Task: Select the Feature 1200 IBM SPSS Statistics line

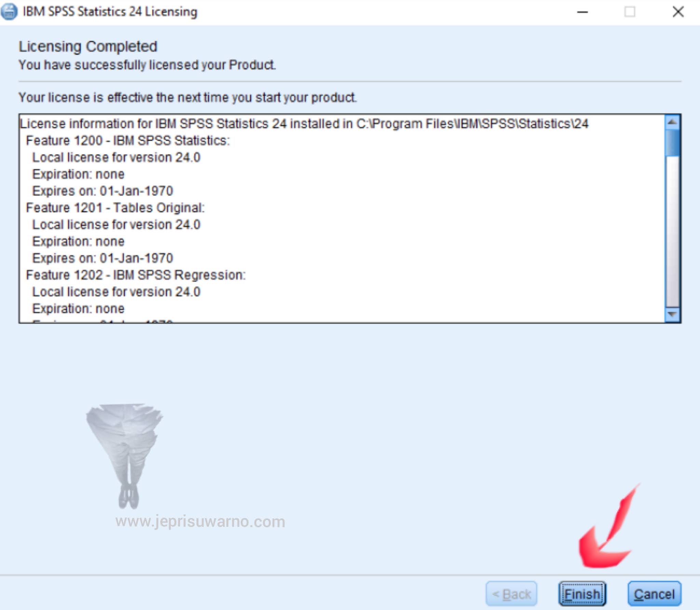Action: [x=129, y=140]
